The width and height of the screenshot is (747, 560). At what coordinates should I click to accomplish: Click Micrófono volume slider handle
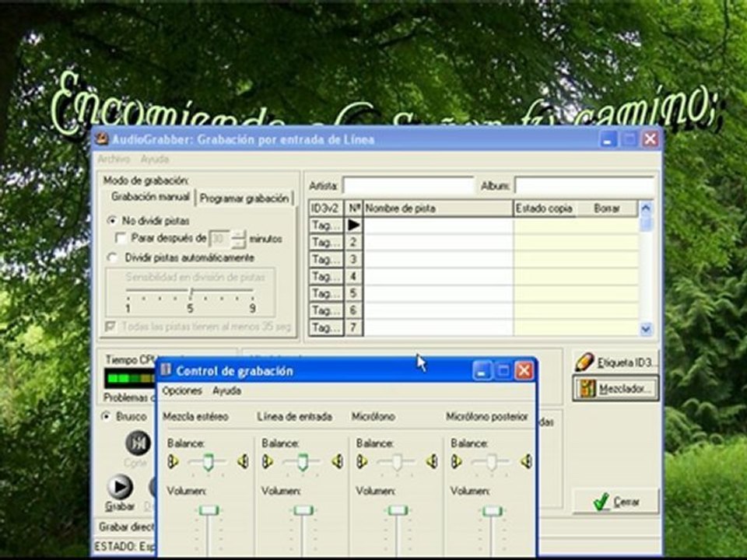coord(398,510)
